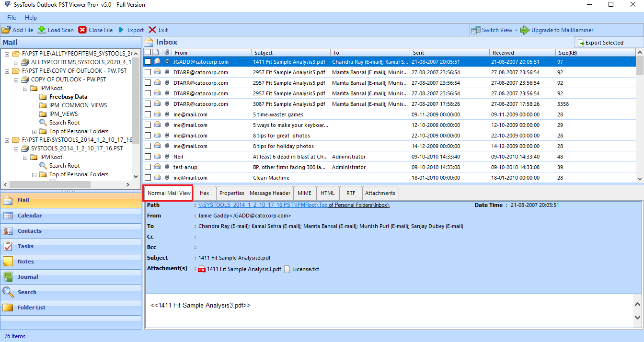Click the Tasks checkmark icon
This screenshot has width=644, height=342.
click(8, 246)
